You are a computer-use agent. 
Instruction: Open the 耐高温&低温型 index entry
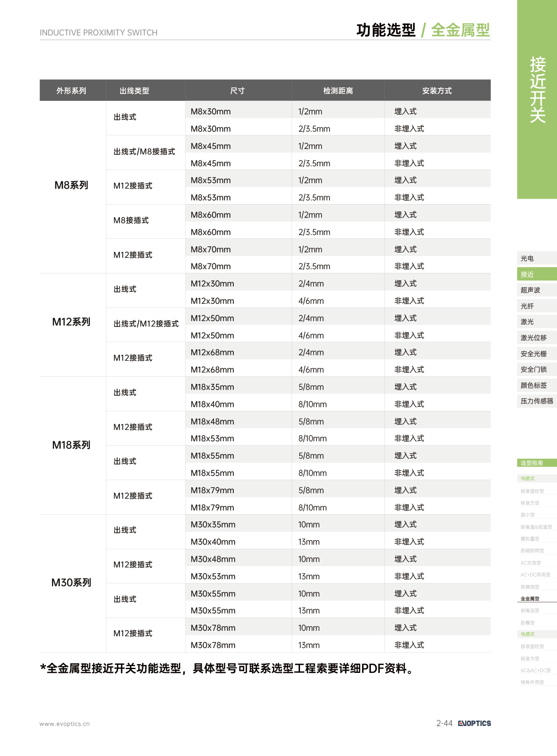point(537,527)
